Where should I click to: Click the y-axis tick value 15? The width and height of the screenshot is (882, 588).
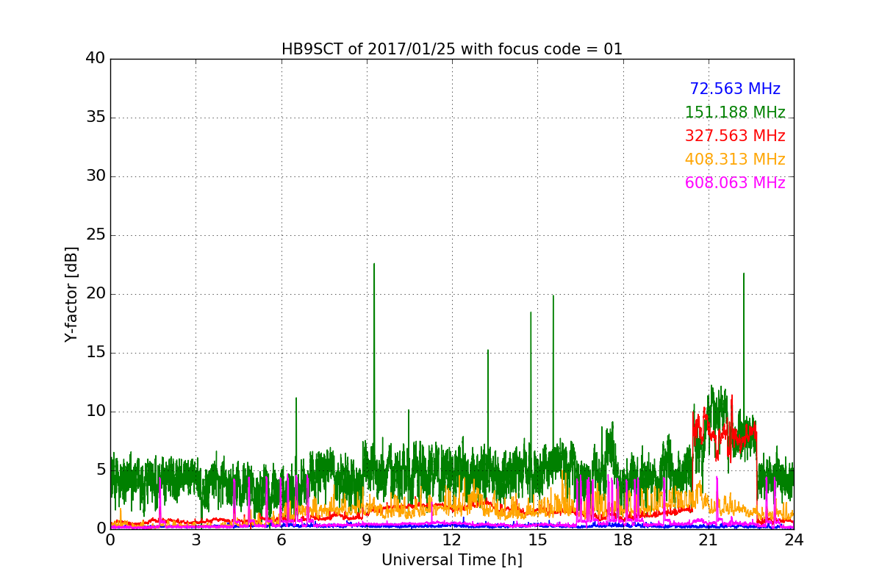click(96, 352)
